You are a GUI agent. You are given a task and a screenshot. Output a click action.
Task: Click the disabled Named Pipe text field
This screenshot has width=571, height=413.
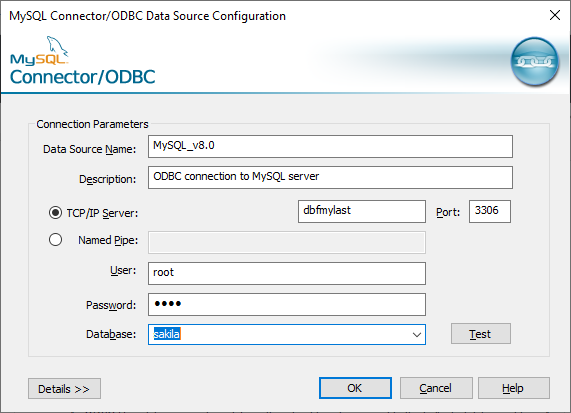(287, 243)
